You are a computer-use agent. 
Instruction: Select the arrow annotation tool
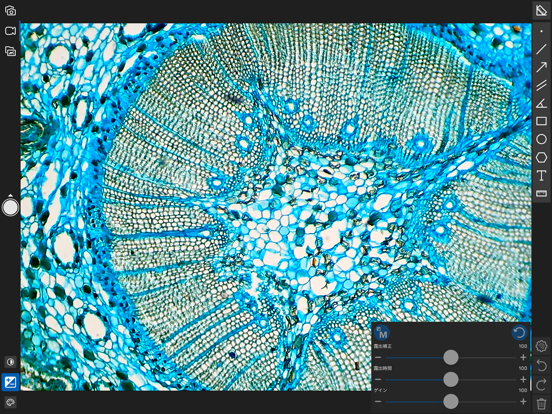541,67
